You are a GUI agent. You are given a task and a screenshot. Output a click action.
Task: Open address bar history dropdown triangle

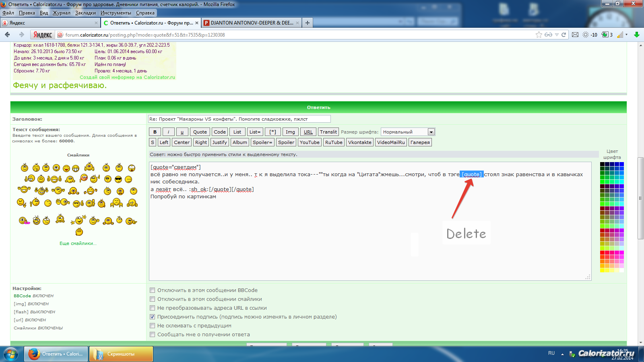pos(557,35)
